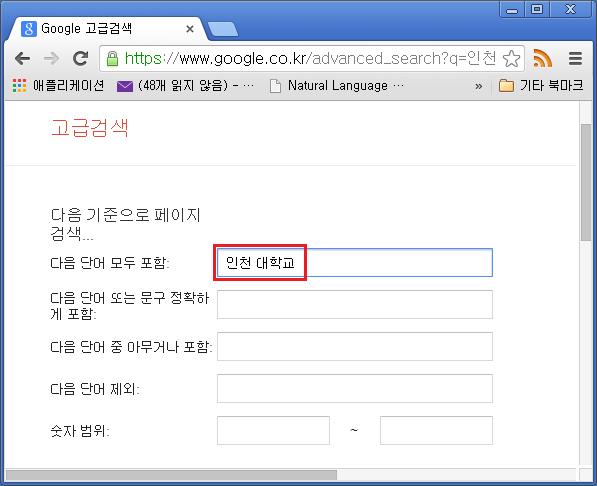View the green padlock site security info

click(112, 59)
